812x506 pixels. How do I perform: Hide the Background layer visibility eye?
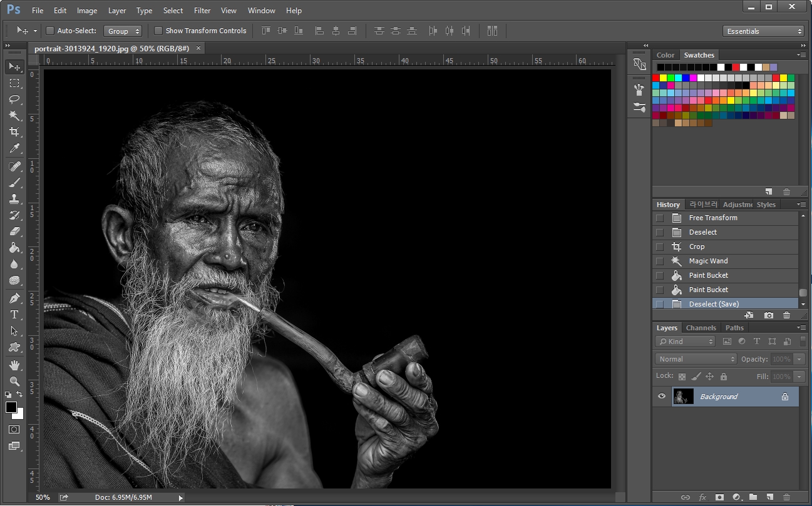662,396
